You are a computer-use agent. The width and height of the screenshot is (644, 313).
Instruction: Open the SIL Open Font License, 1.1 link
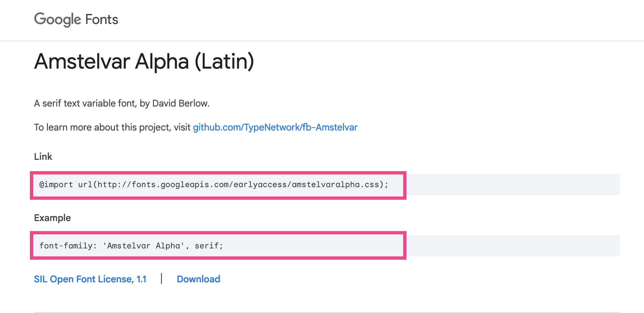click(90, 279)
